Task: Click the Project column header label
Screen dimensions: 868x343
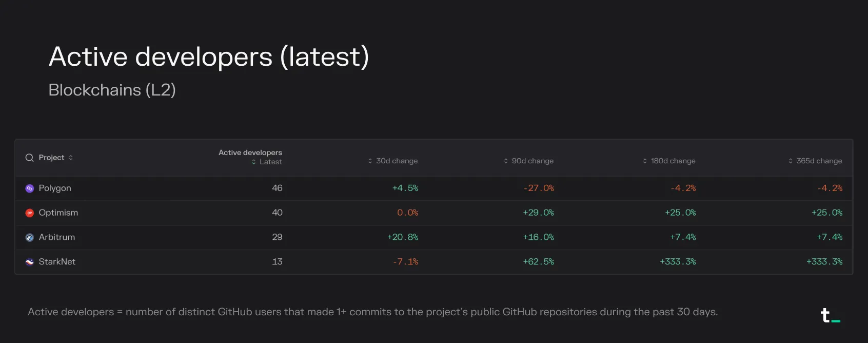Action: coord(51,158)
